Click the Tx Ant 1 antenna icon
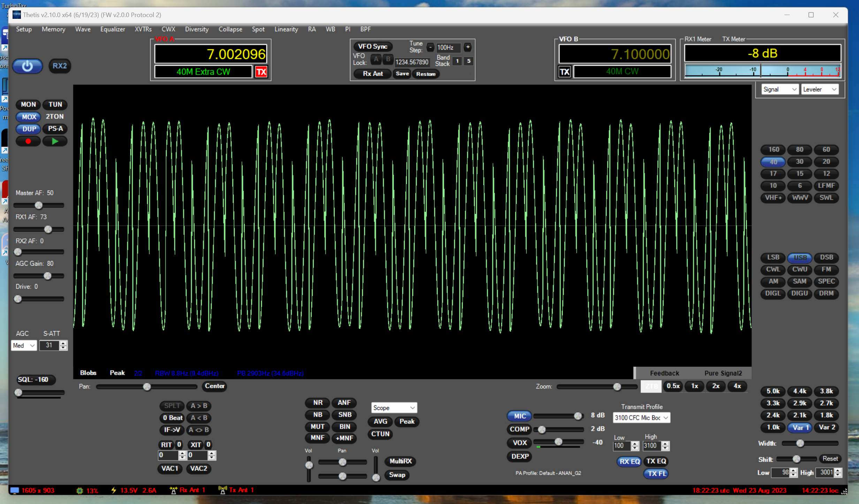This screenshot has width=859, height=504. coord(222,490)
